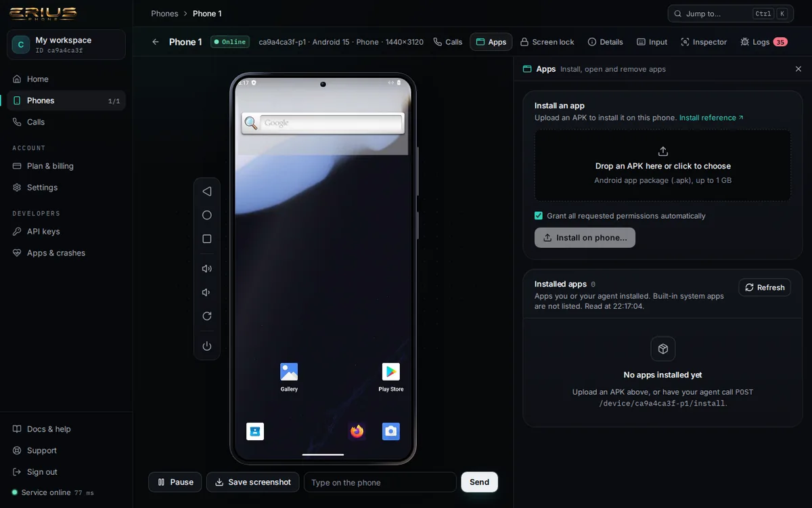Open the Jump to search box

[731, 14]
